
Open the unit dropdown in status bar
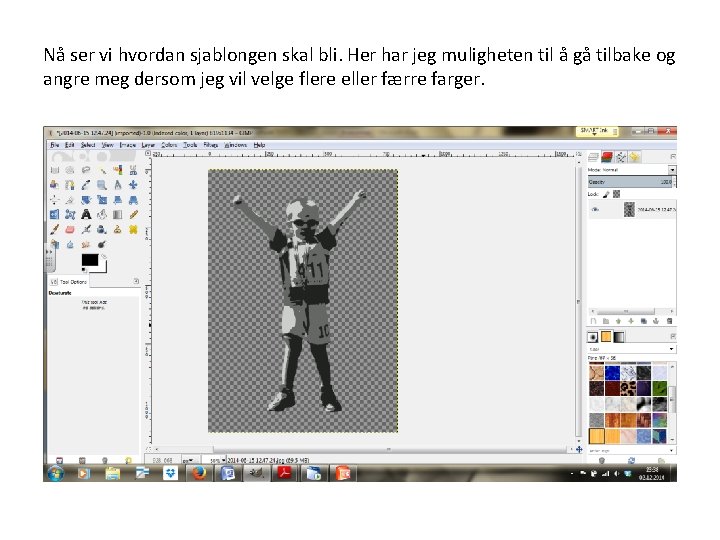click(190, 460)
